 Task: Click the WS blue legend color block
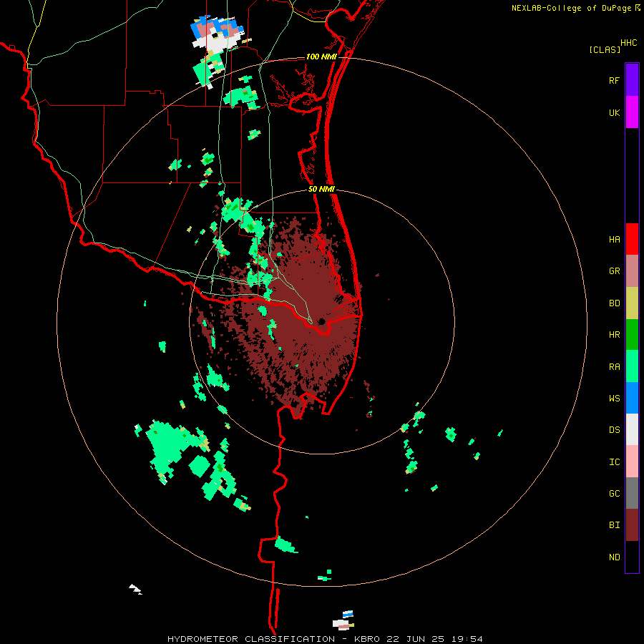coord(632,398)
